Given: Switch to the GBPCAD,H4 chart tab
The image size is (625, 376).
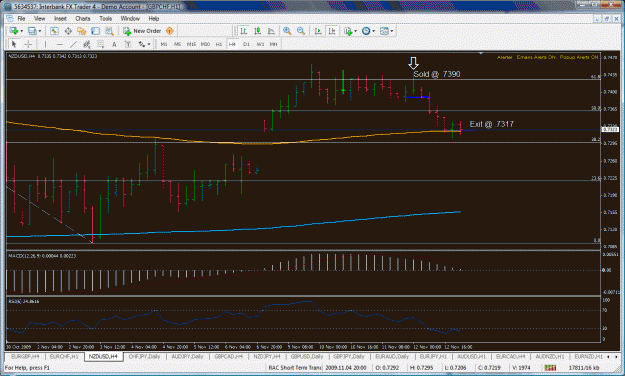Looking at the screenshot, I should [228, 356].
